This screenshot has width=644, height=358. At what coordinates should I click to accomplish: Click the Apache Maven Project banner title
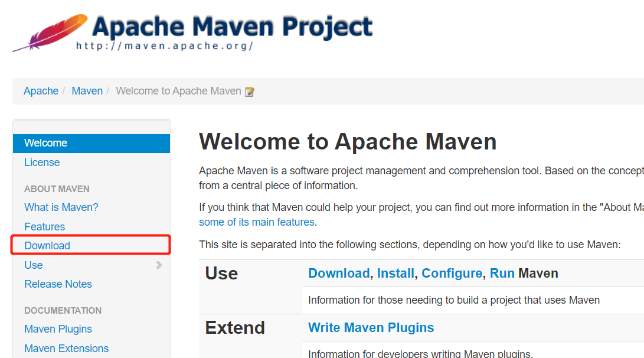pyautogui.click(x=232, y=27)
